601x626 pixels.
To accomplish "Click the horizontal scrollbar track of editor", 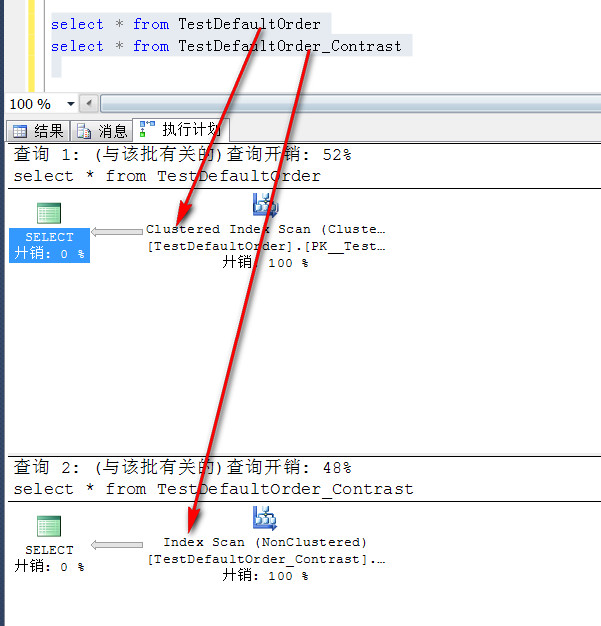I will (351, 104).
